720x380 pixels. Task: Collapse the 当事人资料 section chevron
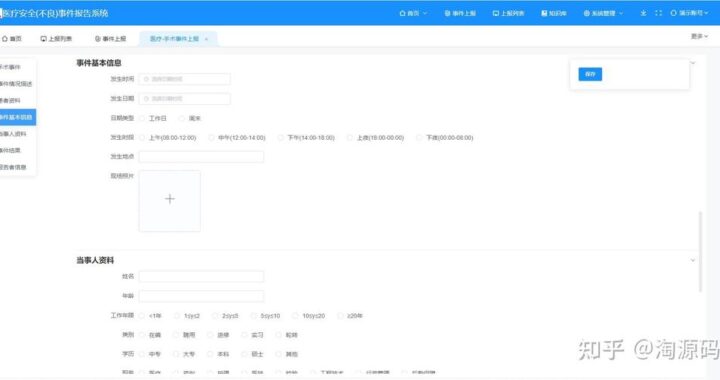point(693,260)
